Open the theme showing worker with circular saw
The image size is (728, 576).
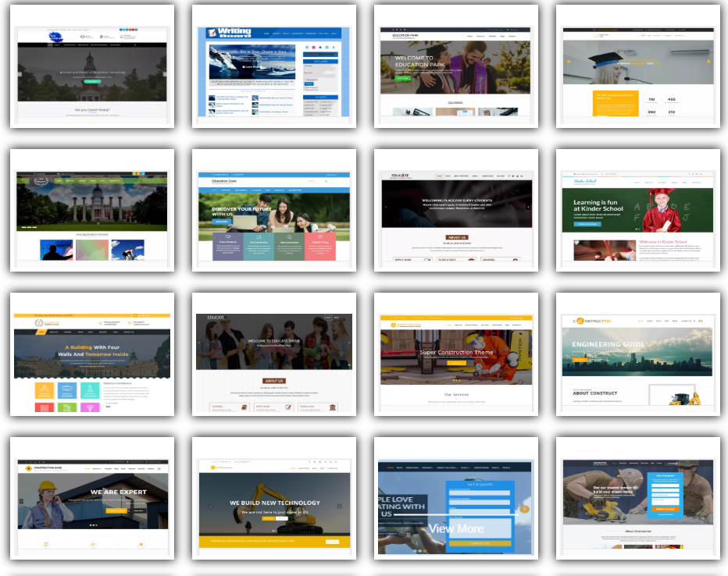pos(638,498)
